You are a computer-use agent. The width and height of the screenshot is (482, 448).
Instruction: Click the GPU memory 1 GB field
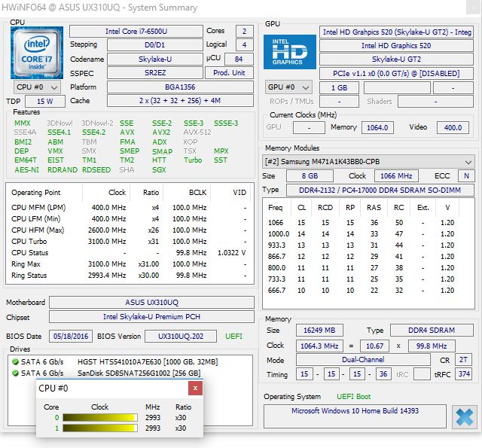[339, 87]
